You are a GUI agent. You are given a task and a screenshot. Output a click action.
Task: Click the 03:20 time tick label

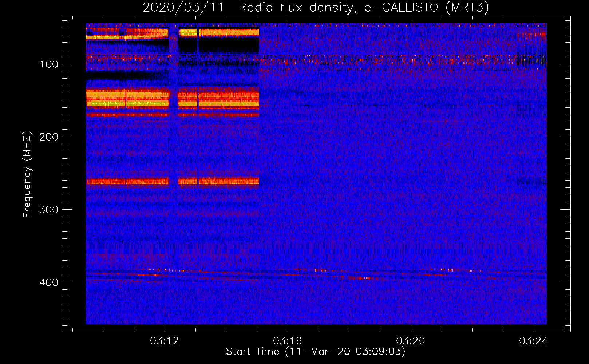point(411,341)
